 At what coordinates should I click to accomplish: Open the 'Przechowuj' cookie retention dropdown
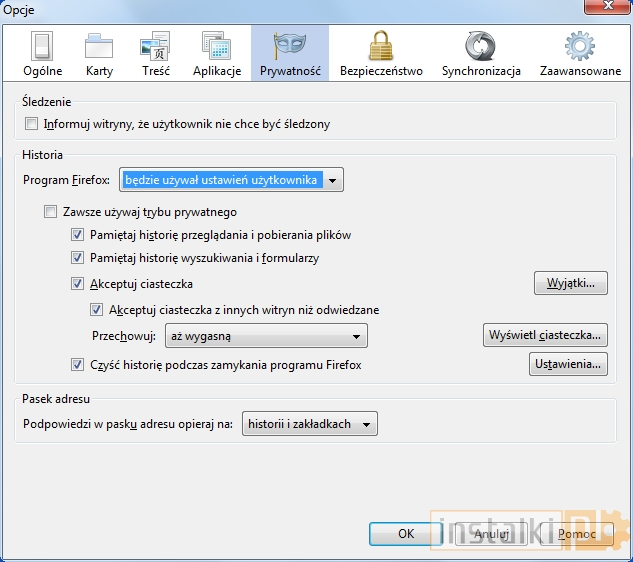point(267,336)
